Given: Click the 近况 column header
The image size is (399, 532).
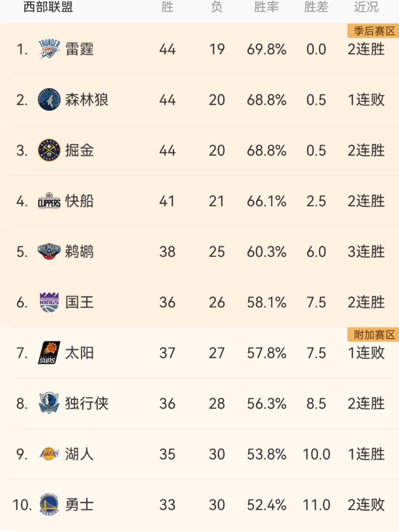Looking at the screenshot, I should (366, 7).
